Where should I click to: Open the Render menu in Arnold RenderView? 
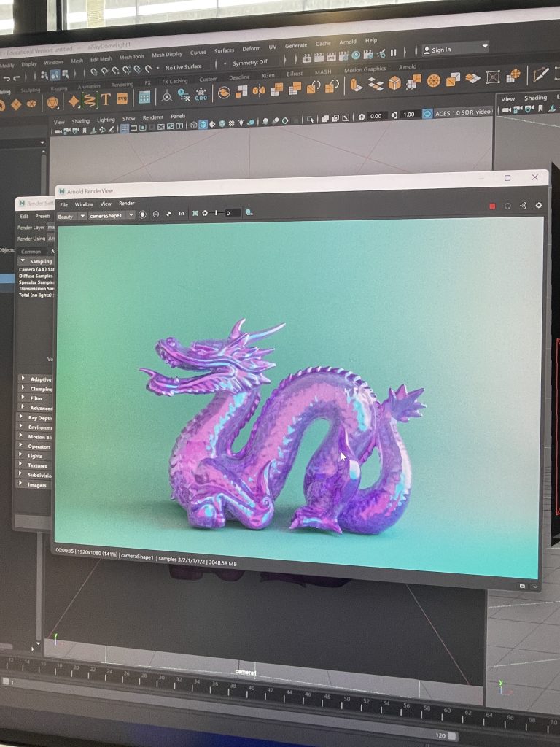(x=127, y=203)
